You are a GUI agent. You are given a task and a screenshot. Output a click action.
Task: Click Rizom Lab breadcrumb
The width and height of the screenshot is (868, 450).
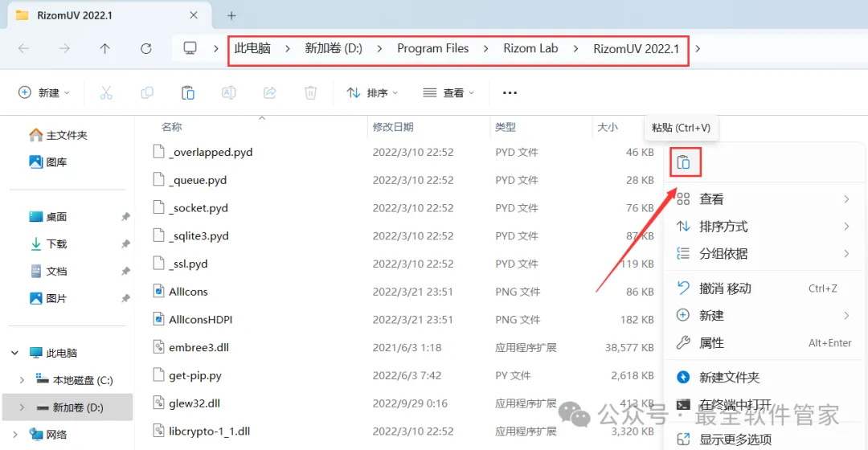530,49
